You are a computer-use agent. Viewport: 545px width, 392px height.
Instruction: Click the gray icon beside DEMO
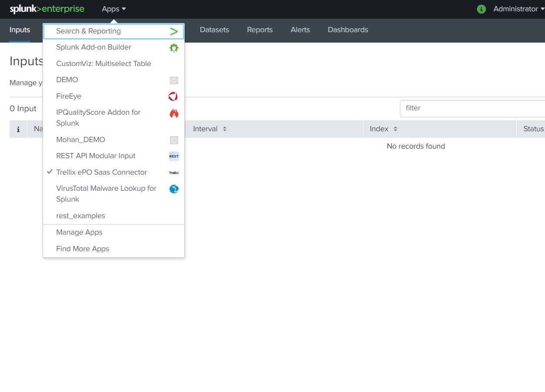tap(174, 80)
